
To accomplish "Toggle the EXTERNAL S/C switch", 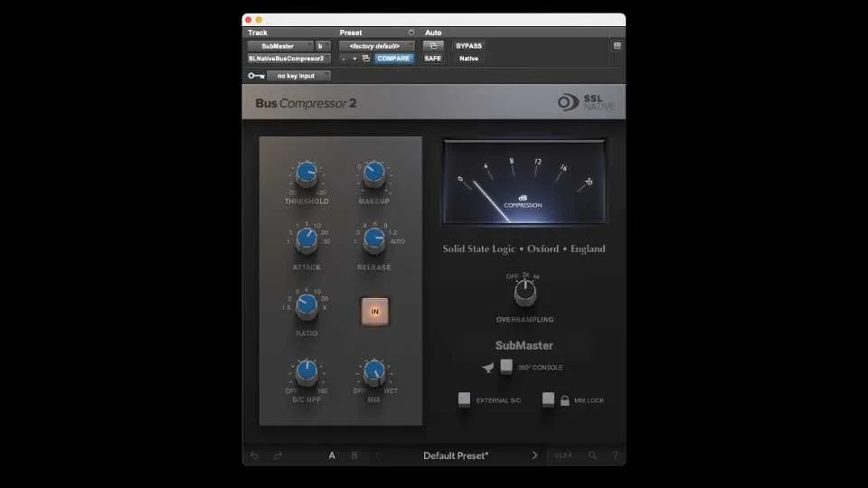I will (x=464, y=399).
